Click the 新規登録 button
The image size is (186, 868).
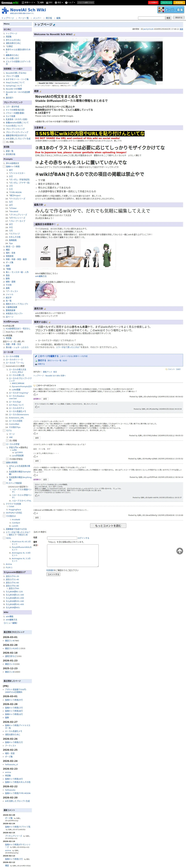tap(179, 2)
